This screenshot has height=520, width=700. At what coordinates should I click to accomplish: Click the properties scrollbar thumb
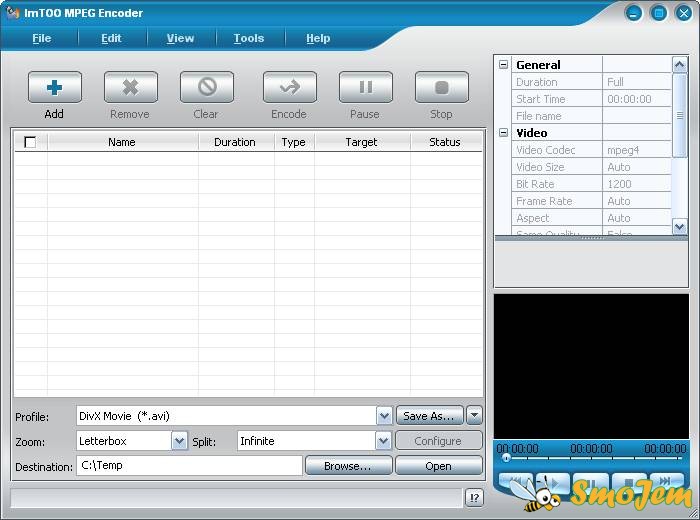coord(679,115)
